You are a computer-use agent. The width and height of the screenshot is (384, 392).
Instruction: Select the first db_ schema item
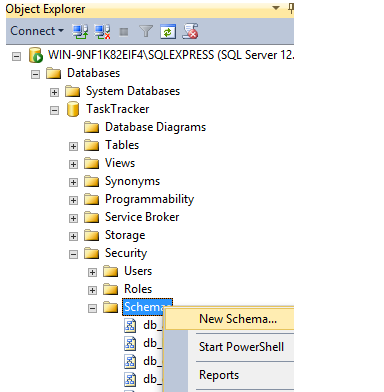click(144, 325)
